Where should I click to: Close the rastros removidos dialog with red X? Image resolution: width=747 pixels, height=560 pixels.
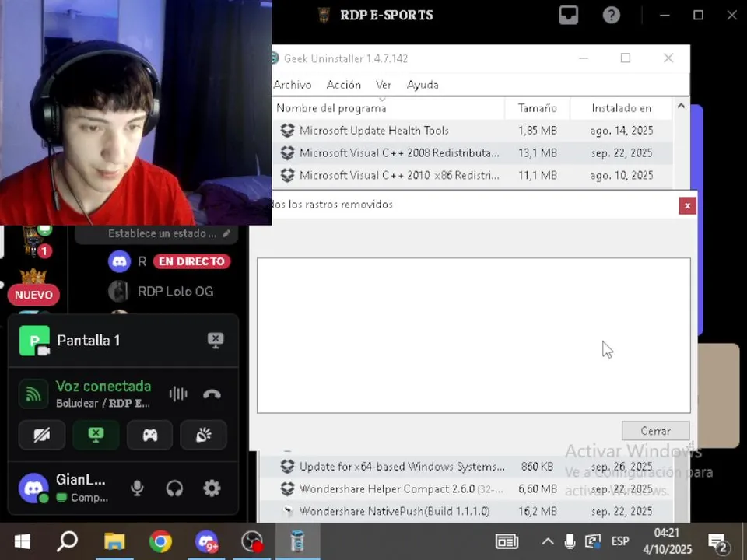pos(687,205)
